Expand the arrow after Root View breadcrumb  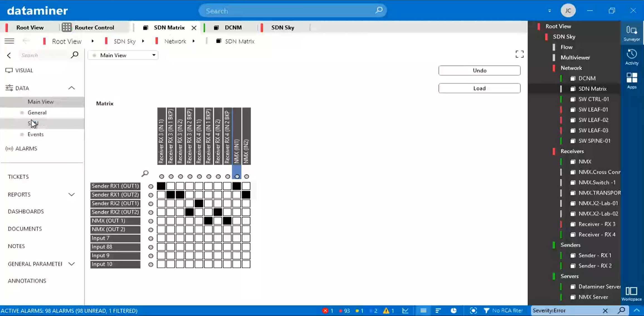(92, 41)
